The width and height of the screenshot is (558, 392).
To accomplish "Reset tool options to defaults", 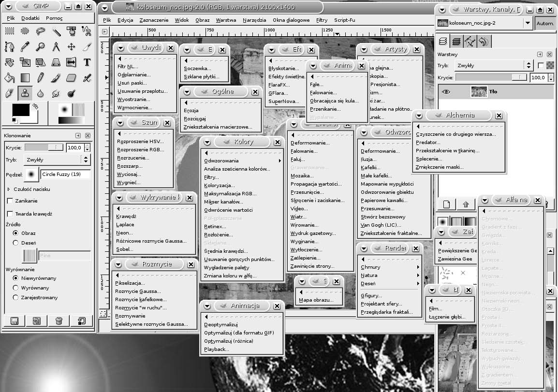I will [82, 321].
